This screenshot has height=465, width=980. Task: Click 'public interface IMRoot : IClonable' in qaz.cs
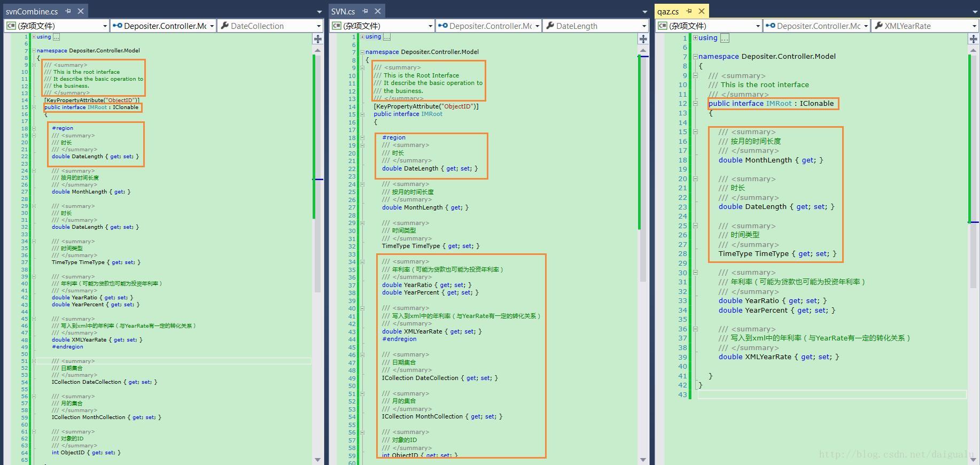tap(771, 103)
